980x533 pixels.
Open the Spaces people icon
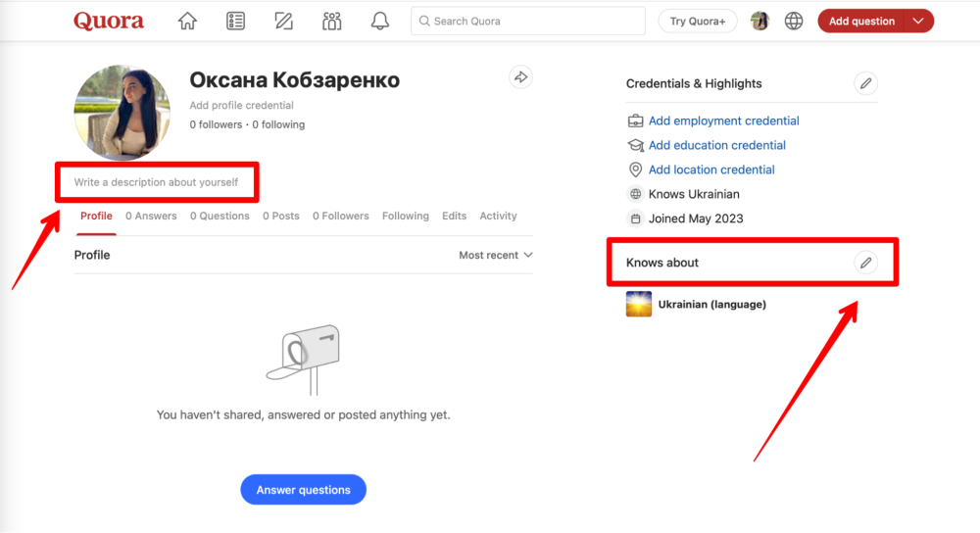point(332,22)
